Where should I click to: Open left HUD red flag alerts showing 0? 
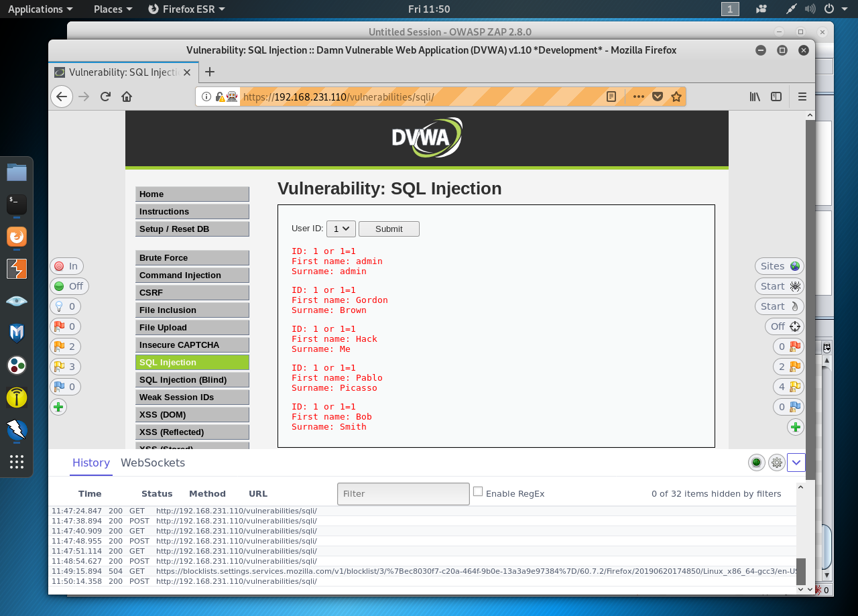tap(65, 326)
